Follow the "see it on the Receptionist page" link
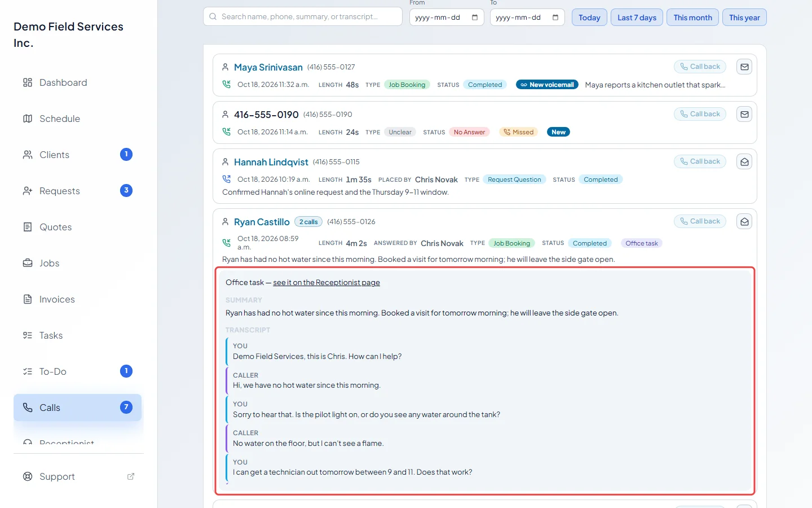This screenshot has height=508, width=812. pyautogui.click(x=326, y=283)
